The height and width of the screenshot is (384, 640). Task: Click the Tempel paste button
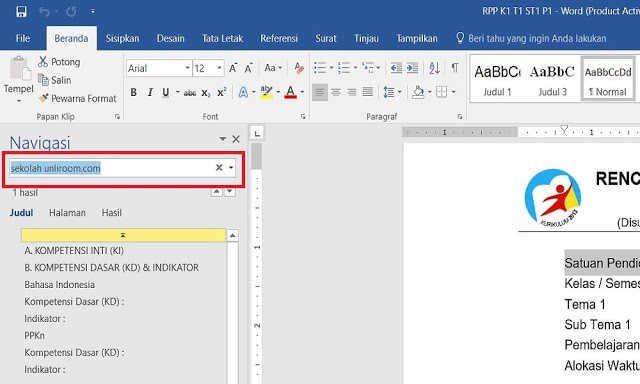coord(18,78)
